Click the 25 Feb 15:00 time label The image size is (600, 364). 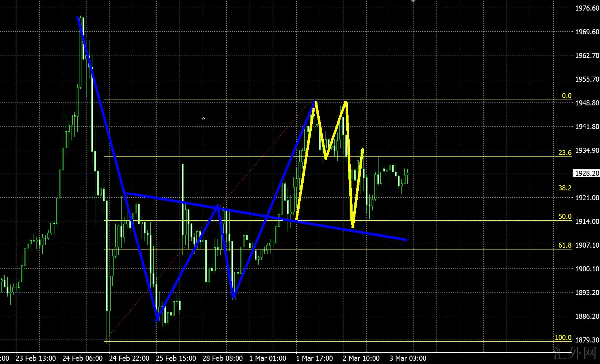(176, 358)
